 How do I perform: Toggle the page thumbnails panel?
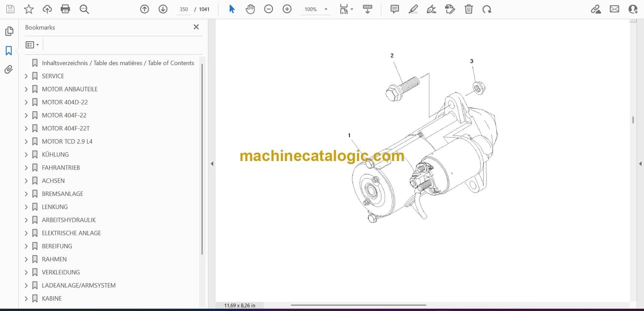9,31
